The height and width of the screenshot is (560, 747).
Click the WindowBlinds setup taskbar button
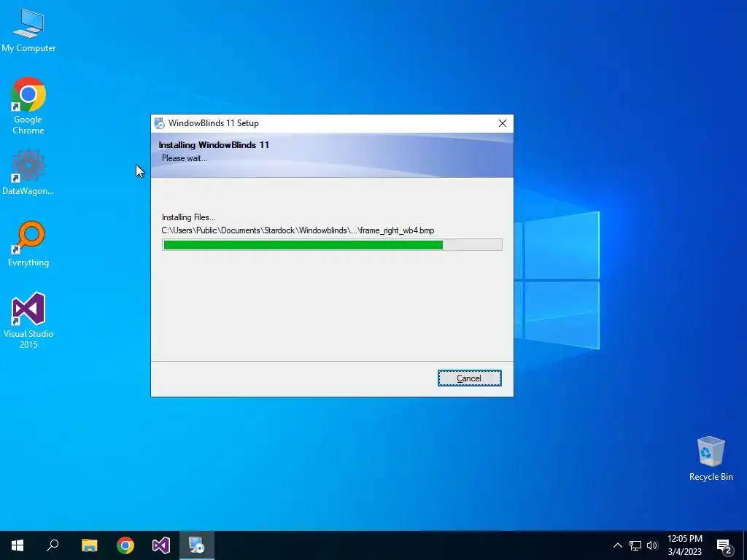click(197, 545)
